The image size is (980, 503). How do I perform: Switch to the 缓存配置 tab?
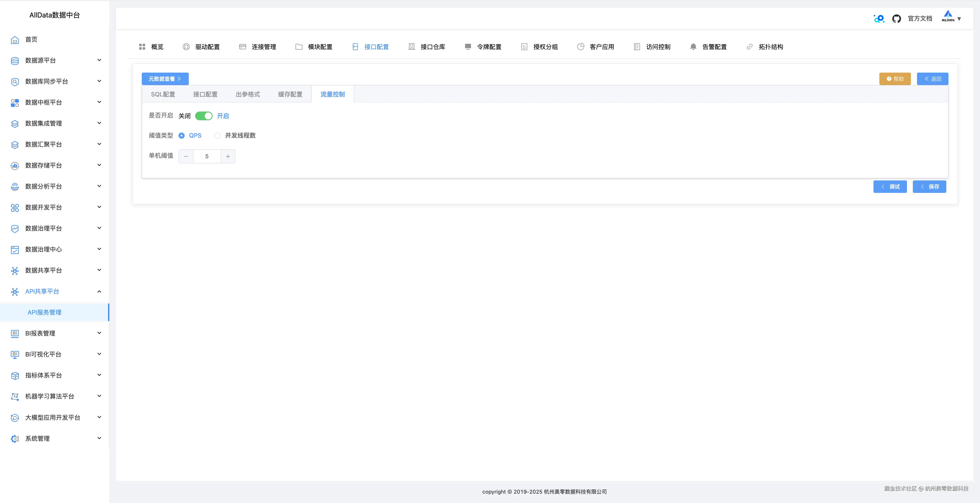(x=290, y=94)
